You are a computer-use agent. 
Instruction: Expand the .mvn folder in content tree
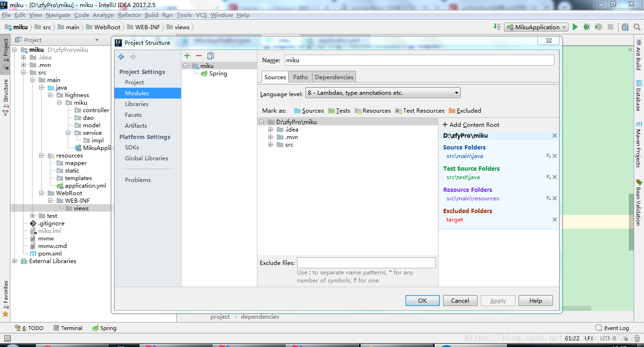[271, 137]
